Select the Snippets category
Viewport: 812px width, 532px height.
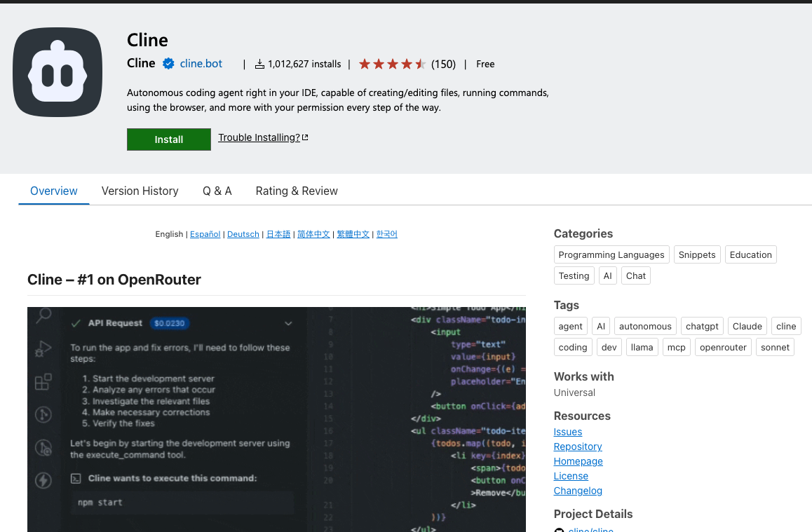click(x=697, y=254)
